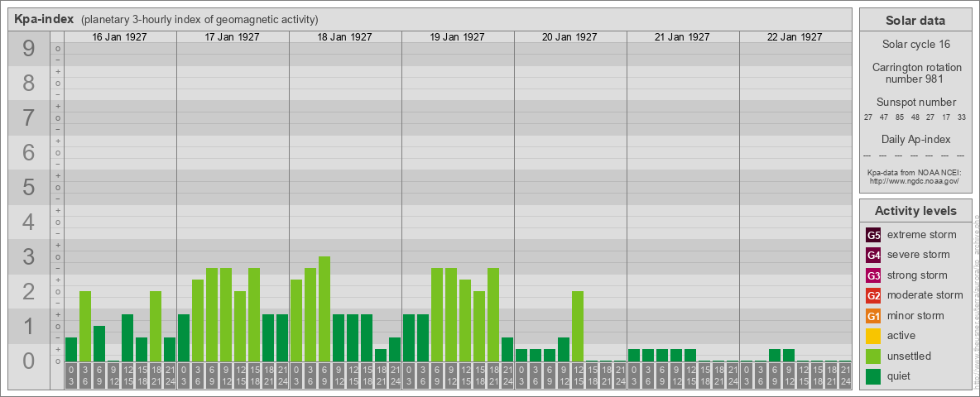
Task: Click the sunspot value 47
Action: pos(884,117)
